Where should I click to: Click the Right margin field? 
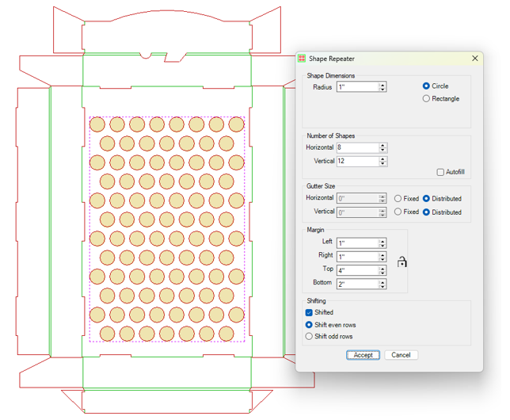[x=357, y=257]
